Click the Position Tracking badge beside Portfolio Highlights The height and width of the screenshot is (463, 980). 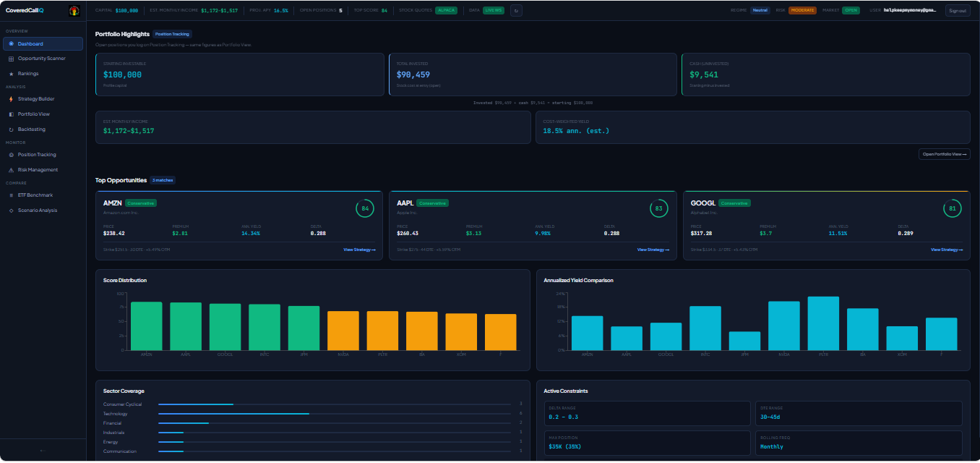click(173, 34)
